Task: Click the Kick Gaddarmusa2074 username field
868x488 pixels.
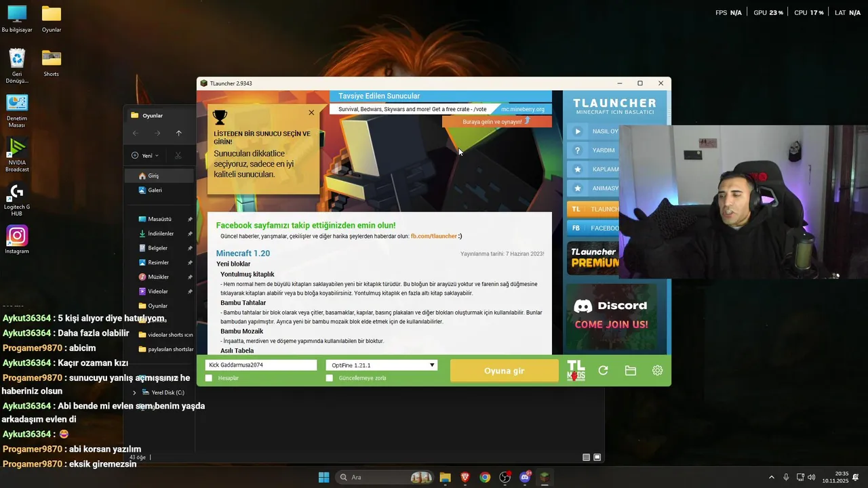Action: point(261,365)
